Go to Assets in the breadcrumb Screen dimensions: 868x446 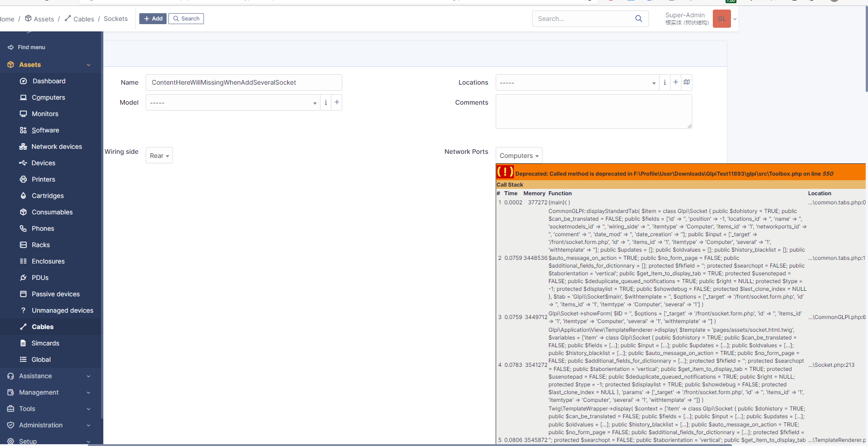pyautogui.click(x=39, y=19)
